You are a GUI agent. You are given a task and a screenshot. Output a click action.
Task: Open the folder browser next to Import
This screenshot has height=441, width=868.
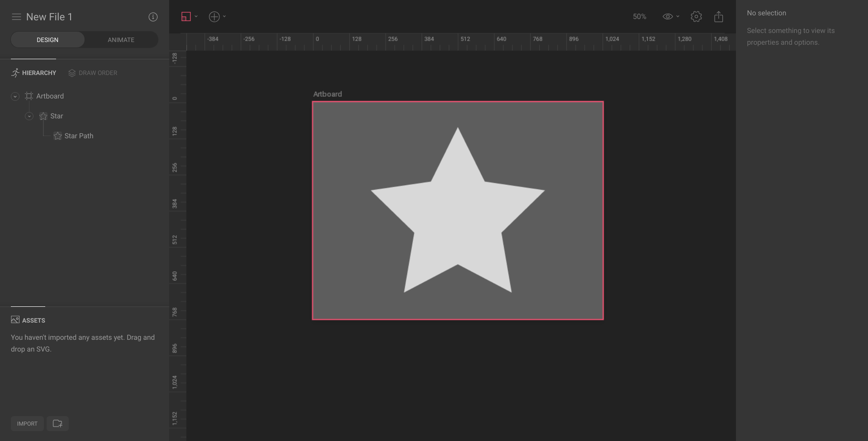click(x=57, y=423)
